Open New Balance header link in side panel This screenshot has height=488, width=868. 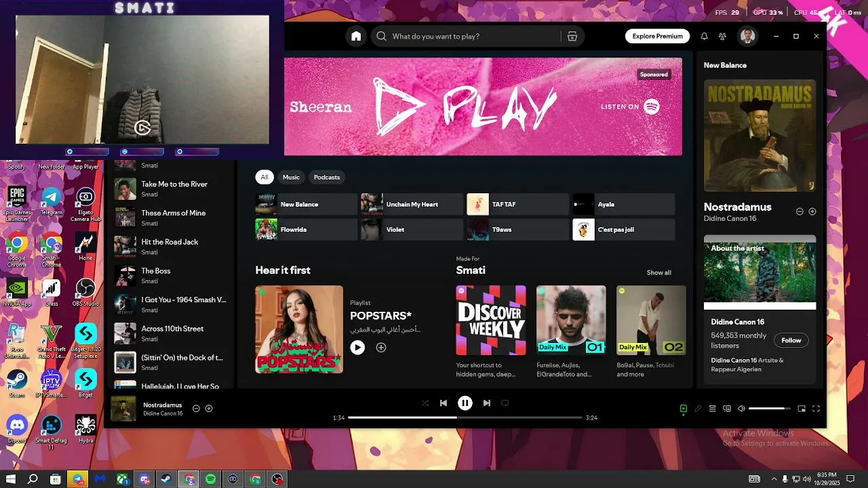[x=725, y=65]
